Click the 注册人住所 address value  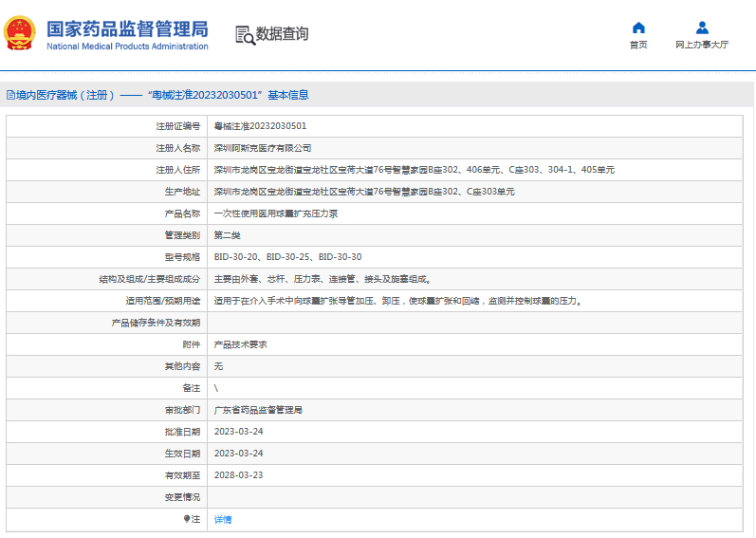(x=415, y=170)
